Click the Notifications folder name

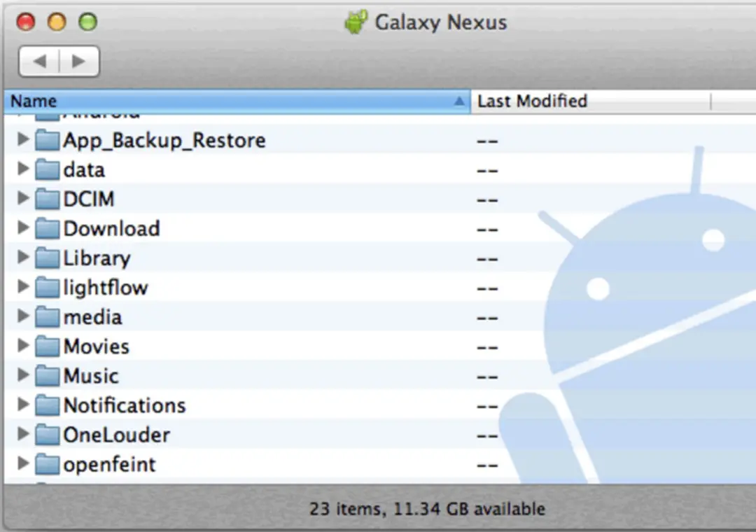coord(125,405)
